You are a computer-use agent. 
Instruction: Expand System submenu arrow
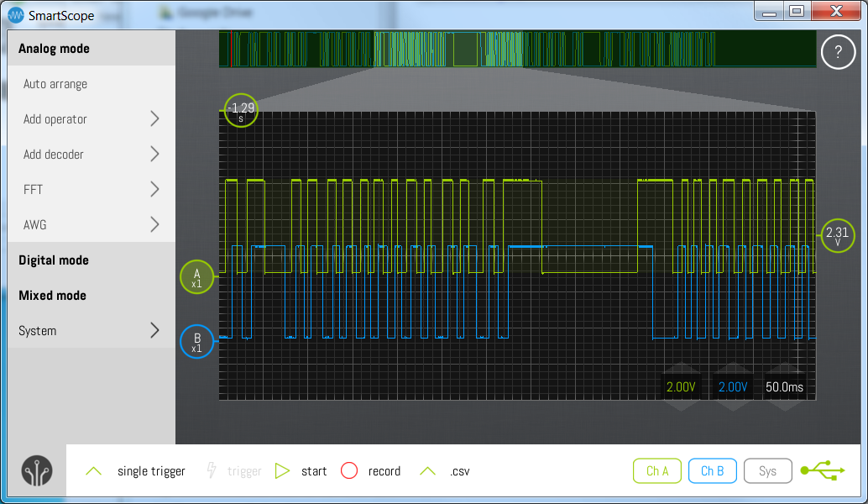[155, 331]
